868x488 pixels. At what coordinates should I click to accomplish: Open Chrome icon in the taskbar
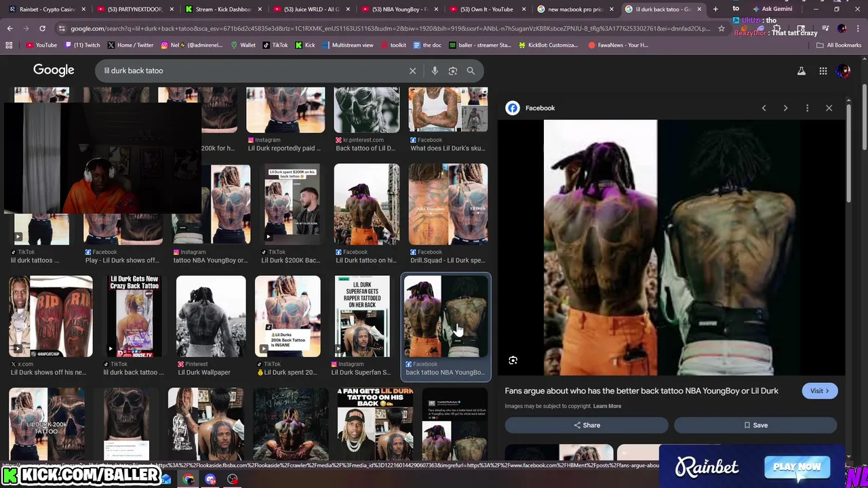pos(189,480)
